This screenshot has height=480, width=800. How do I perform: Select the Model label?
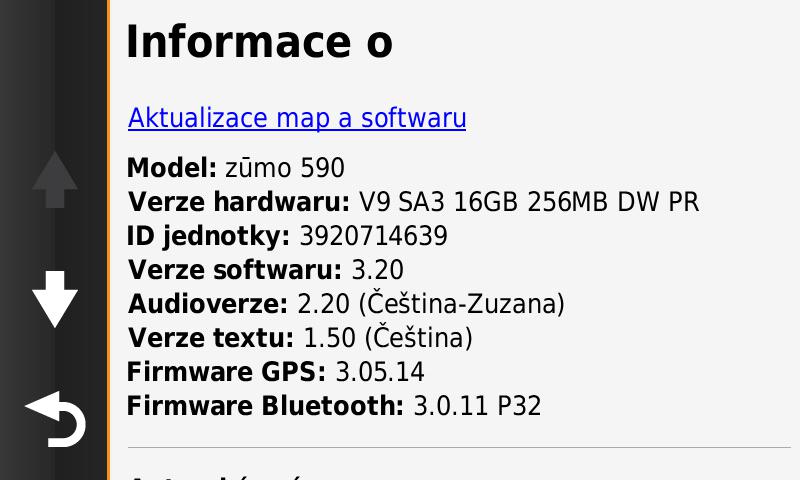click(x=171, y=168)
